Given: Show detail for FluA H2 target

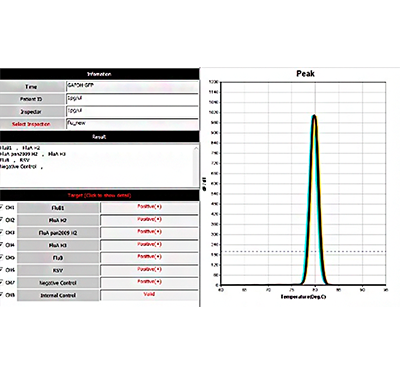Looking at the screenshot, I should [58, 220].
